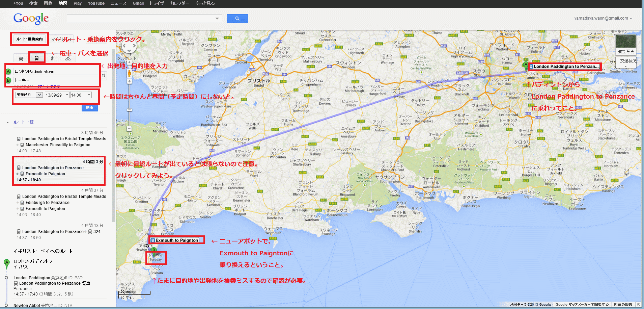Screen dimensions: 644x309
Task: Click the train icon beside Edinburgh to Penzance
Action: click(x=22, y=203)
